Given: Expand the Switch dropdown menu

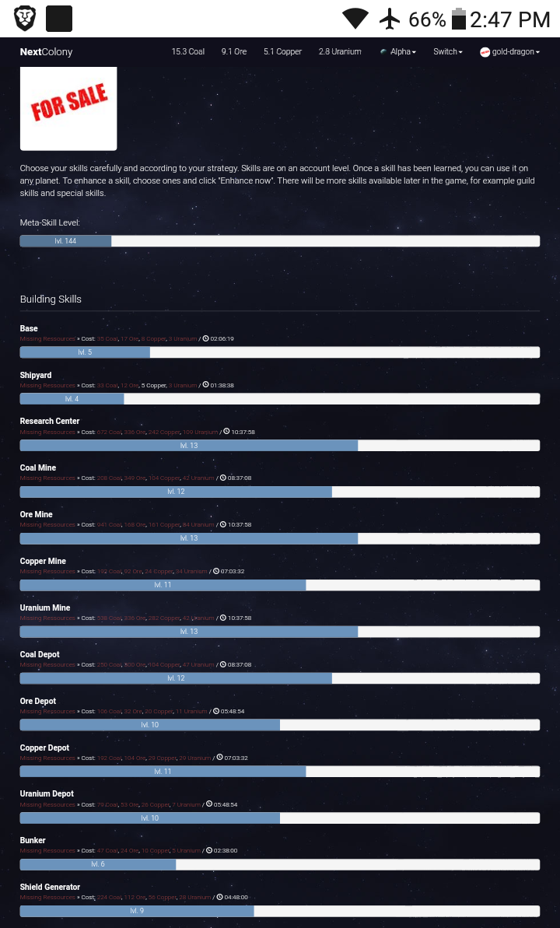Looking at the screenshot, I should [448, 52].
